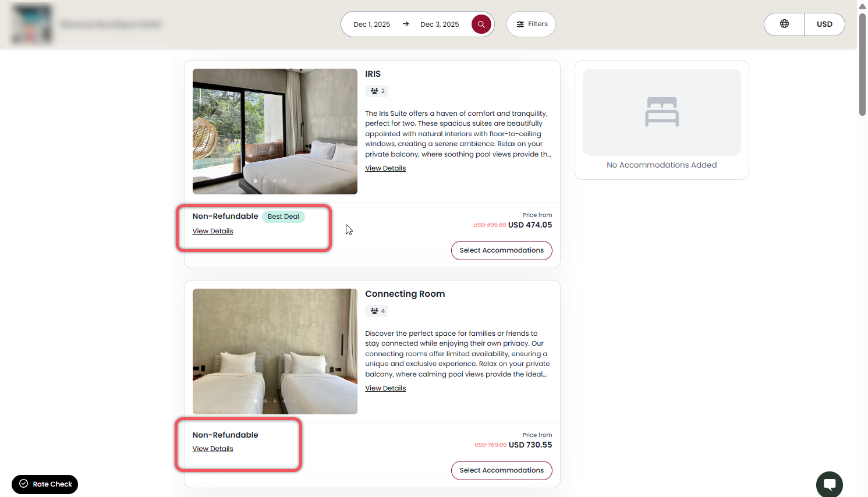Open the IRIS suite room photo
This screenshot has width=868, height=497.
275,132
